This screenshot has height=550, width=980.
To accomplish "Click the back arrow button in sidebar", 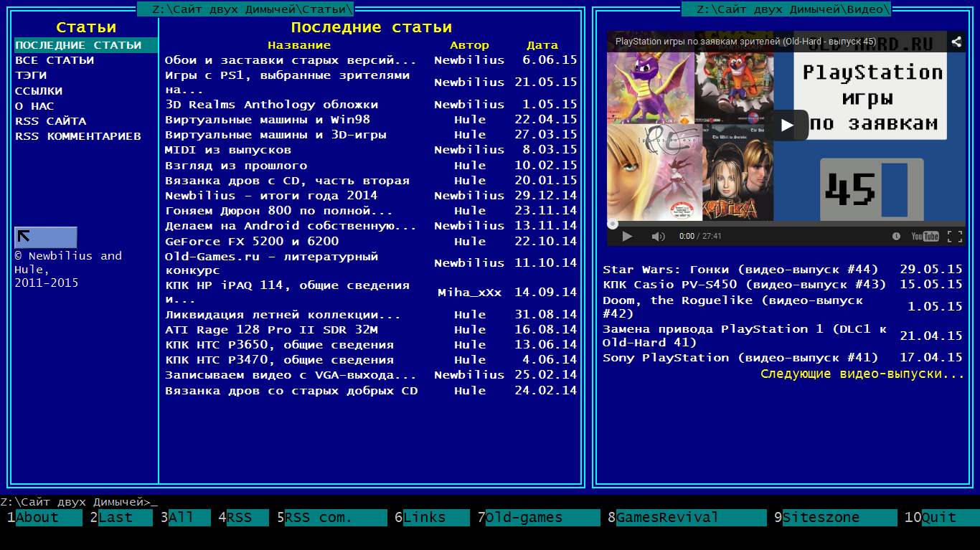I will 46,237.
